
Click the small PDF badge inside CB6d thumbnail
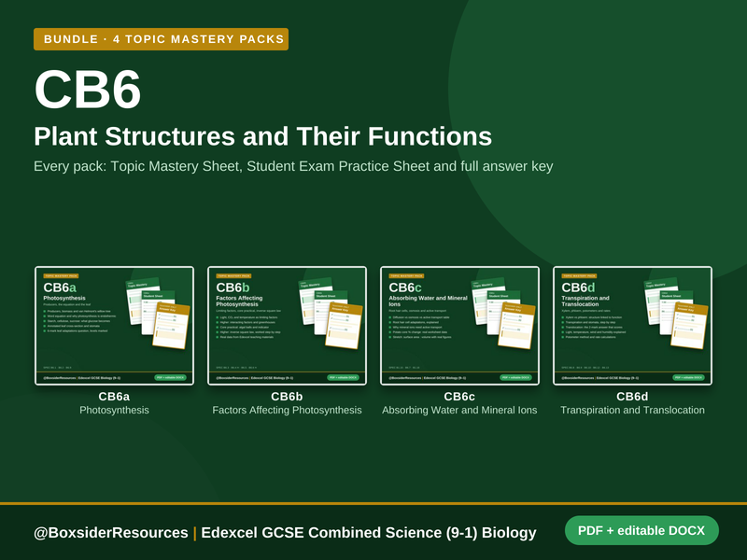(x=688, y=378)
